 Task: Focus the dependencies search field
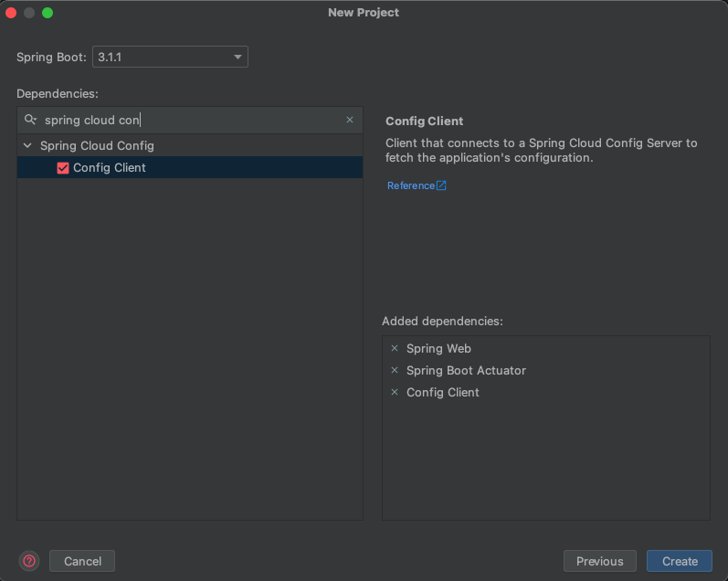point(190,120)
